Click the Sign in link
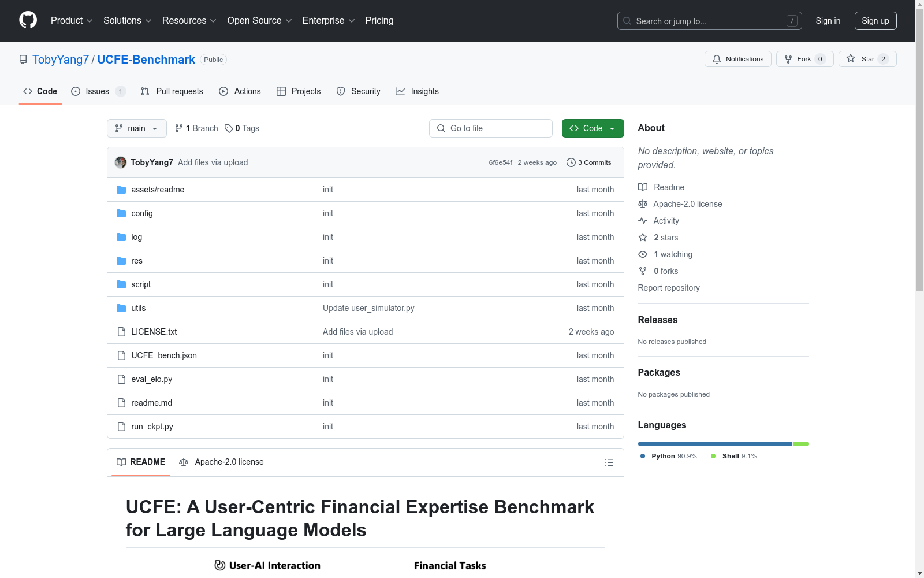The image size is (924, 578). pos(828,21)
